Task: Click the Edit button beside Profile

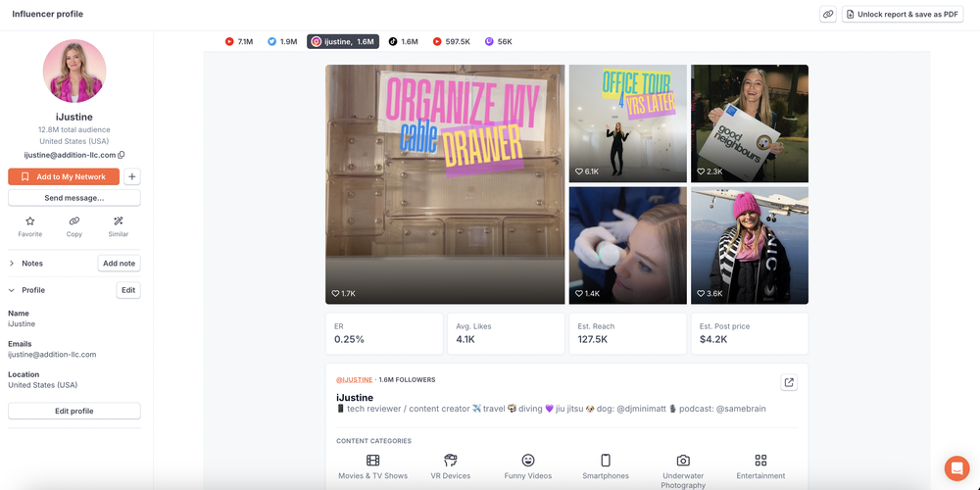Action: point(128,291)
